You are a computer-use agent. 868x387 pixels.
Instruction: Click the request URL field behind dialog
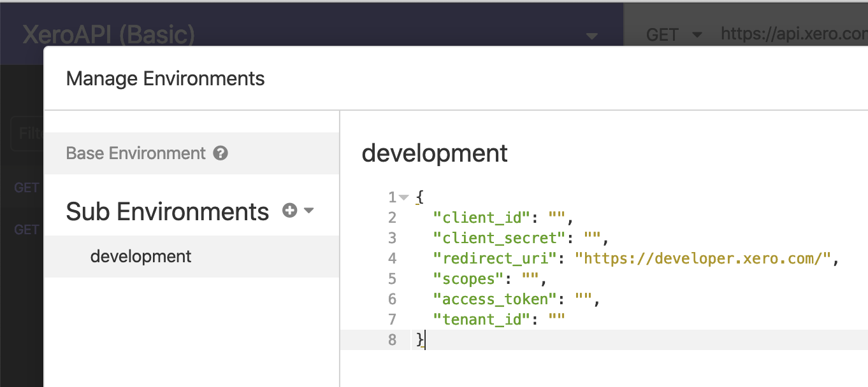click(x=793, y=34)
